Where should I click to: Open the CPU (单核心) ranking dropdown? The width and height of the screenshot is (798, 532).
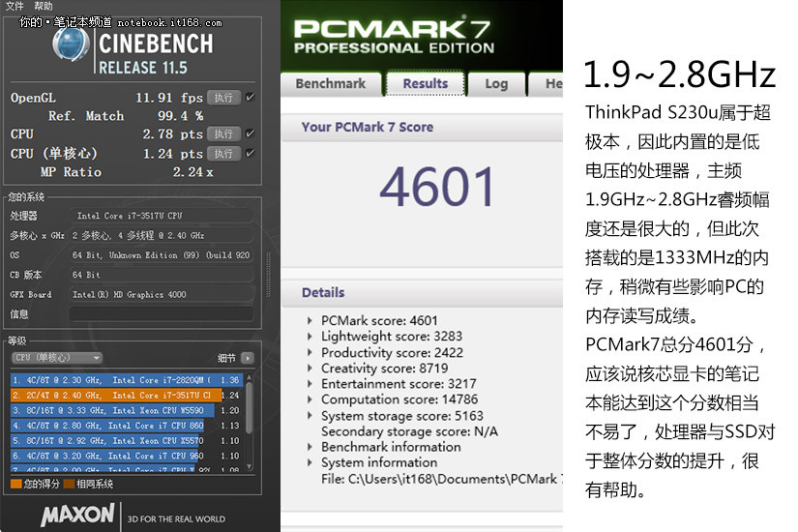click(57, 358)
